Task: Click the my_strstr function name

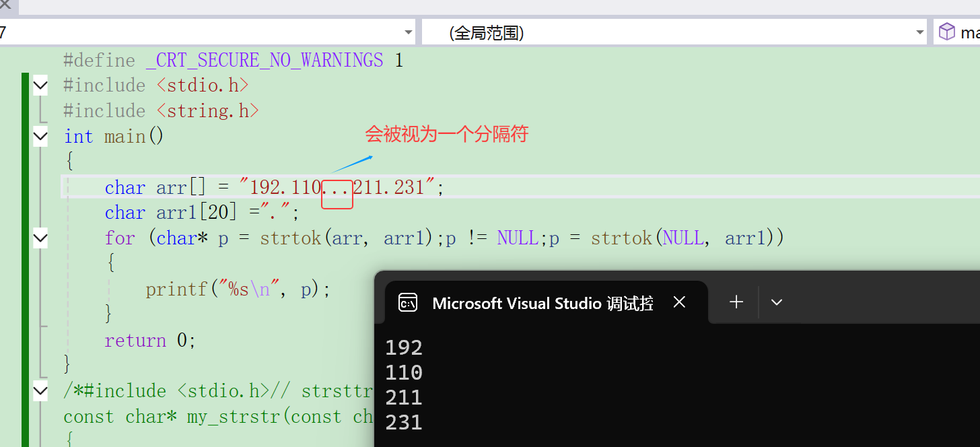Action: (x=234, y=417)
